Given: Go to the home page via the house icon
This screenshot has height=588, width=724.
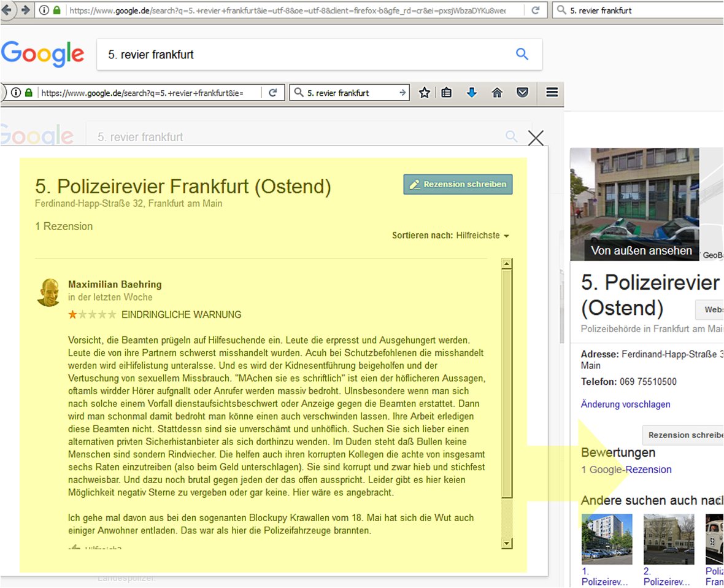Looking at the screenshot, I should click(497, 93).
